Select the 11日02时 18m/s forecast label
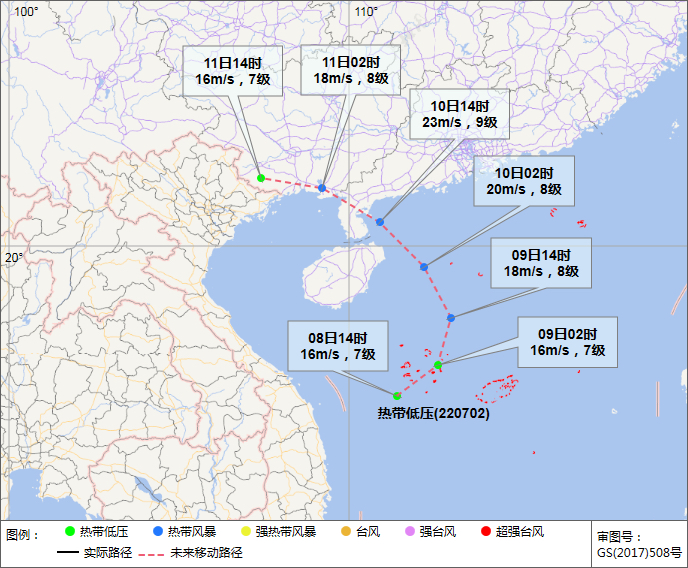Viewport: 688px width, 568px height. (x=351, y=70)
